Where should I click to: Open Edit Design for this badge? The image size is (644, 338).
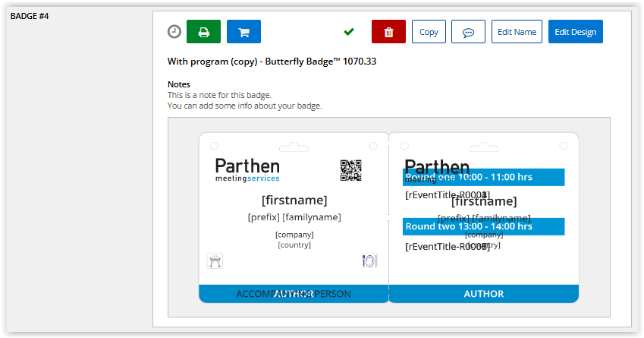575,32
